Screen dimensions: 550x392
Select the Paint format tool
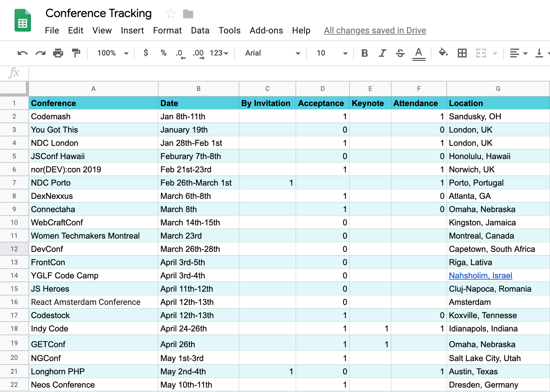(x=76, y=53)
